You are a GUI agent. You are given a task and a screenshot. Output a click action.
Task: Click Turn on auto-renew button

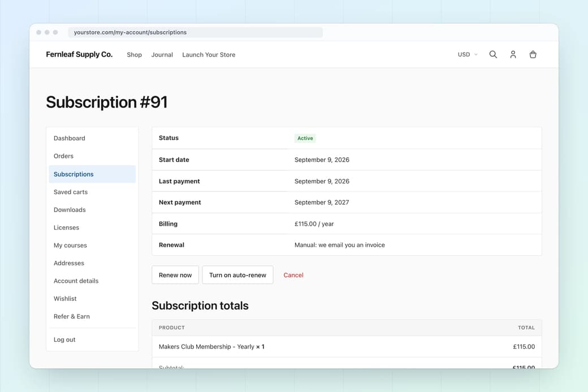(238, 275)
